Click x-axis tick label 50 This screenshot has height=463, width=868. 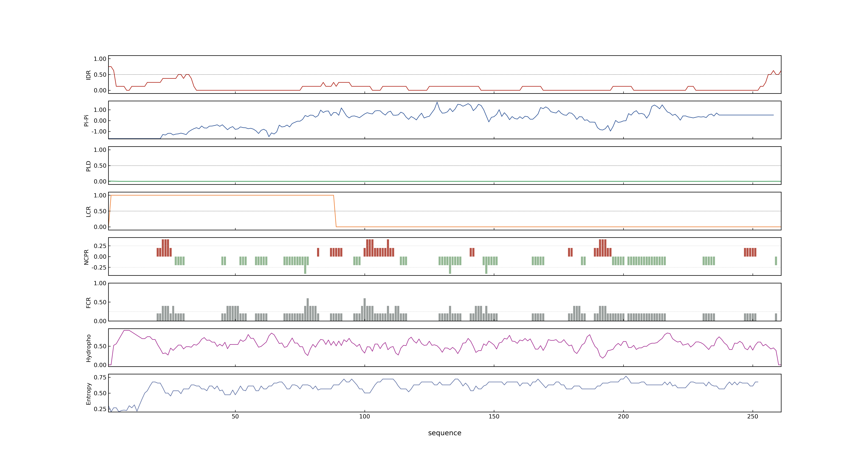[235, 416]
